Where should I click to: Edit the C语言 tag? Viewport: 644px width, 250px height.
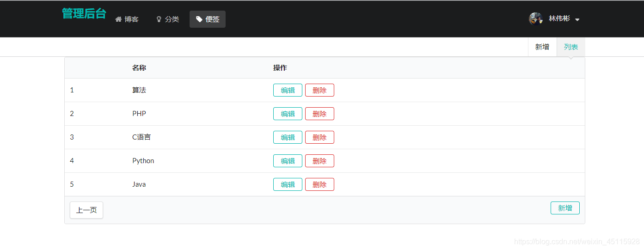(x=288, y=137)
